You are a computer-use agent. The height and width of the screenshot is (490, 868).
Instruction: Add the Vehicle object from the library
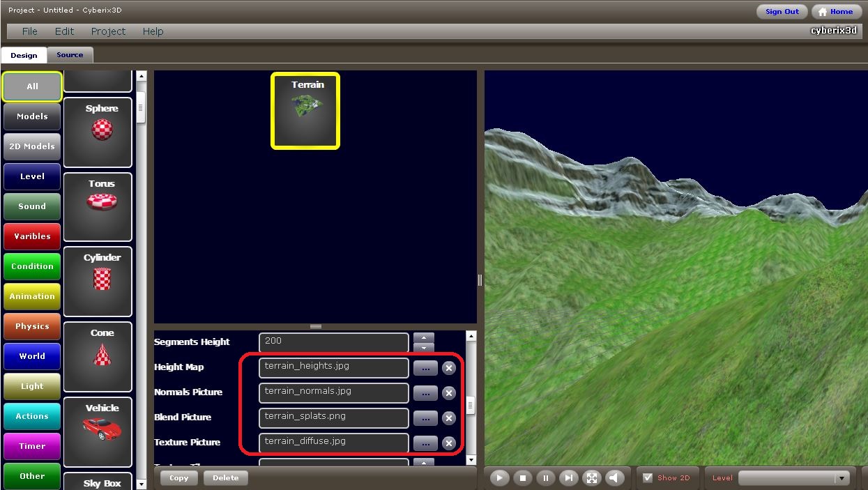pos(98,432)
